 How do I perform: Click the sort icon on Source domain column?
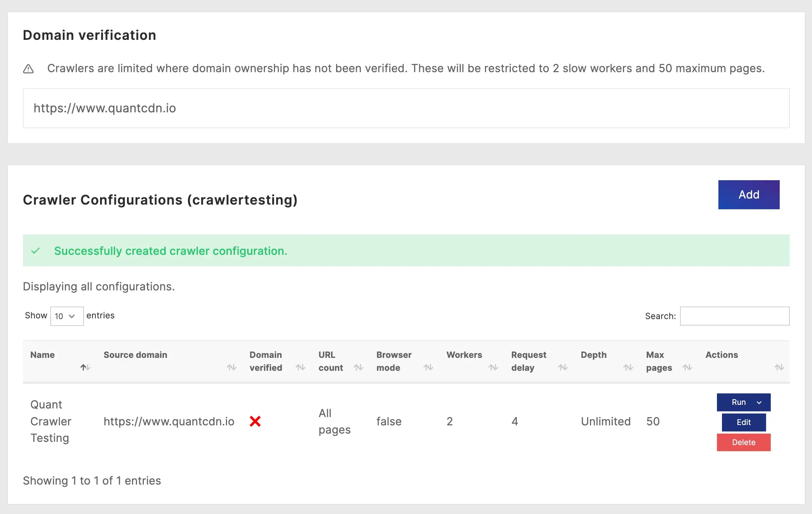[x=232, y=367]
